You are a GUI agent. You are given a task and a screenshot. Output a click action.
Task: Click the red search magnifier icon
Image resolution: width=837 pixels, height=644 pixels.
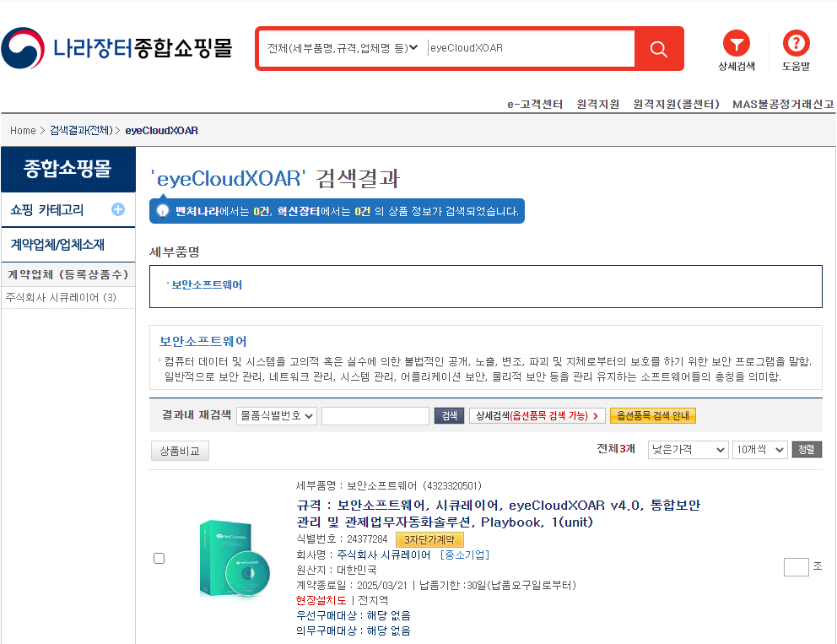658,48
